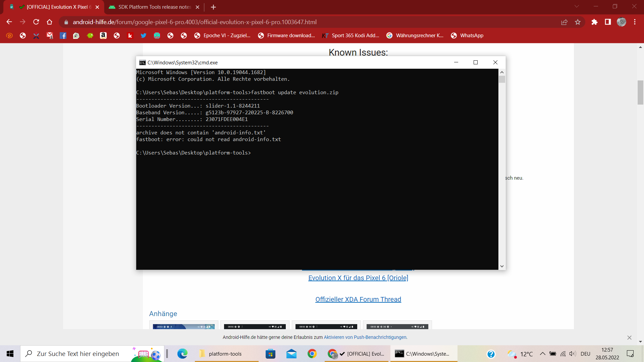Open the platform-tools folder taskbar item
Image resolution: width=644 pixels, height=362 pixels.
227,354
